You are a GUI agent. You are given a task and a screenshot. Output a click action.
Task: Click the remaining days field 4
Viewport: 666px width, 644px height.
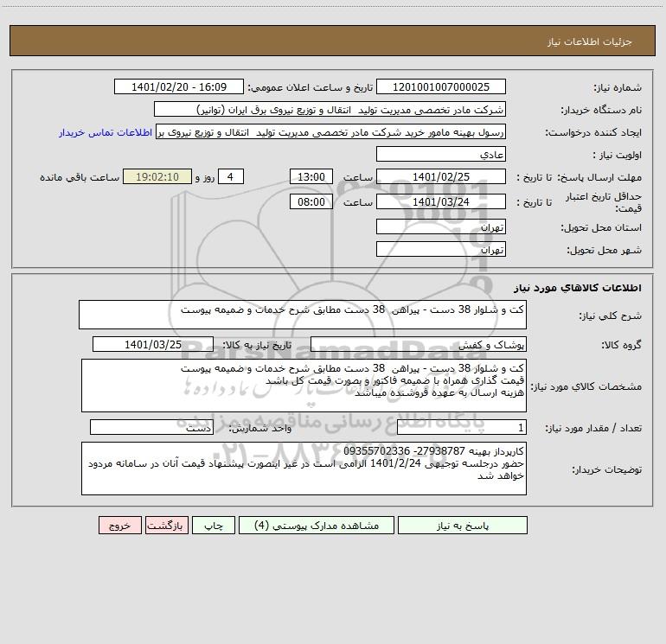click(231, 176)
